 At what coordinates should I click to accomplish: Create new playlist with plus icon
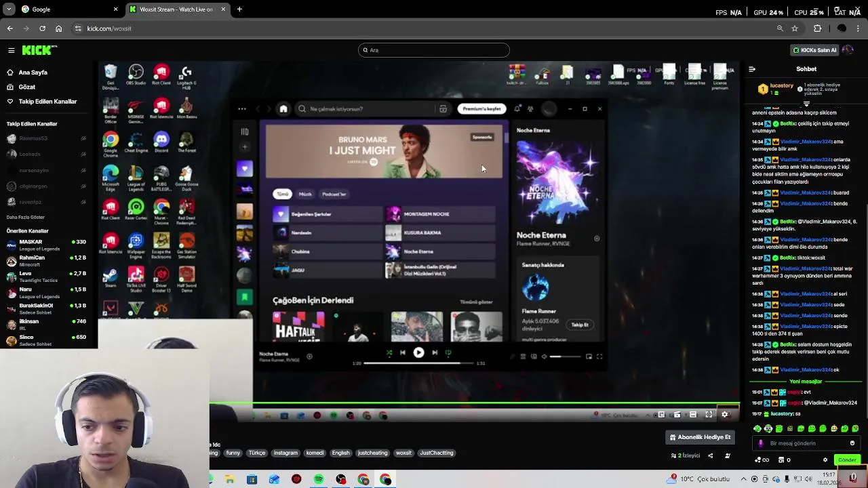tap(245, 146)
